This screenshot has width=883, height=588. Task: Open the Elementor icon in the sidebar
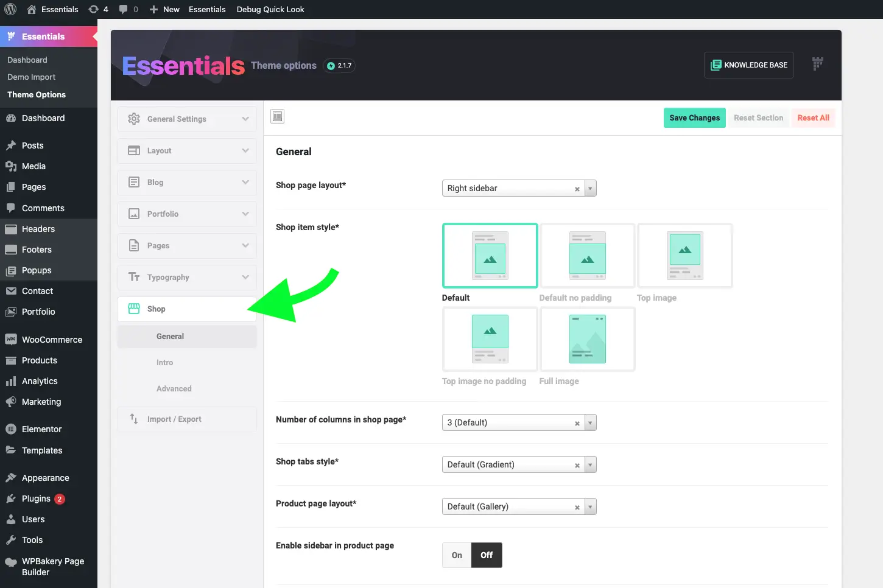(x=11, y=429)
